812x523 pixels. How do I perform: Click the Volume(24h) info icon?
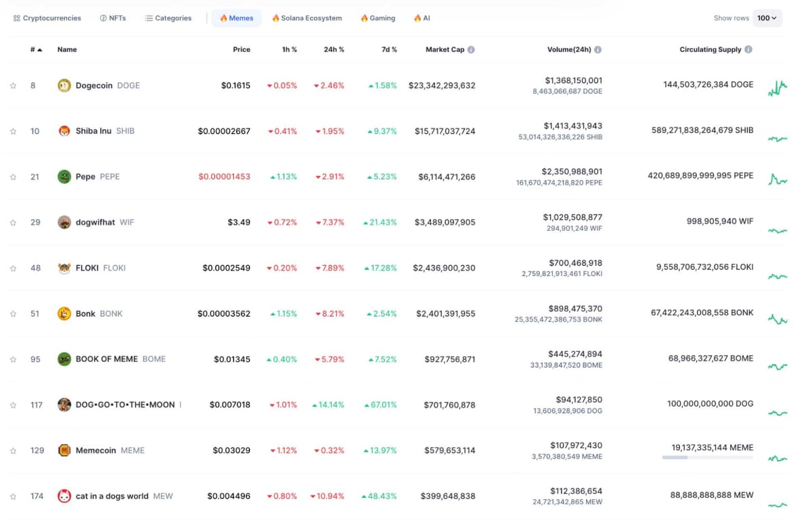pyautogui.click(x=598, y=49)
